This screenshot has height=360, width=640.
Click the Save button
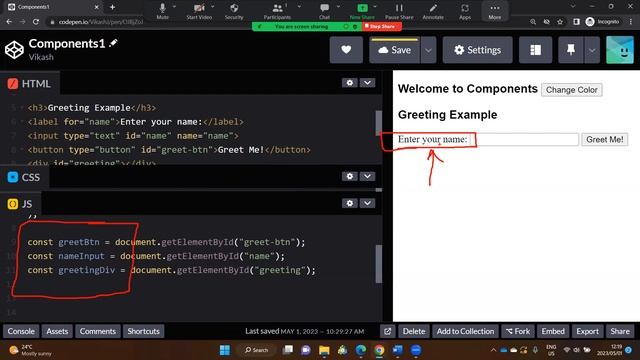click(x=394, y=50)
